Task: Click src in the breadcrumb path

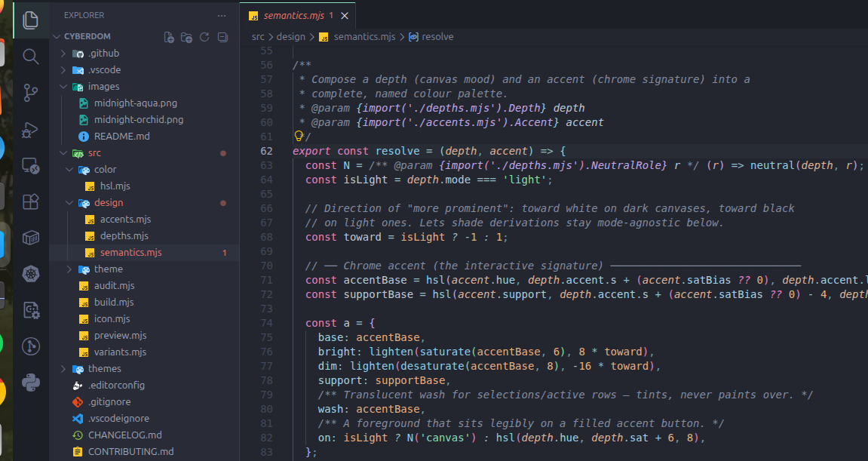Action: [258, 36]
